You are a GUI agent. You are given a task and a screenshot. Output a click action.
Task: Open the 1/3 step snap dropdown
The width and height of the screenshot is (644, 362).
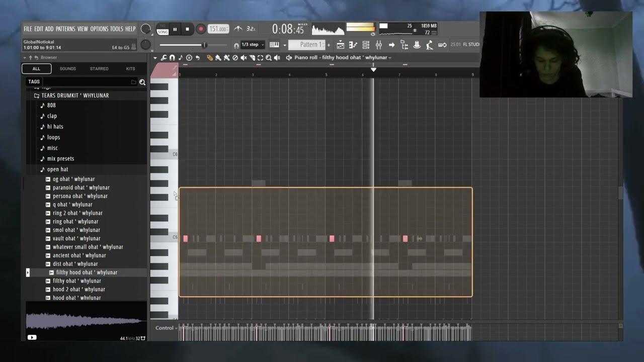[x=252, y=45]
